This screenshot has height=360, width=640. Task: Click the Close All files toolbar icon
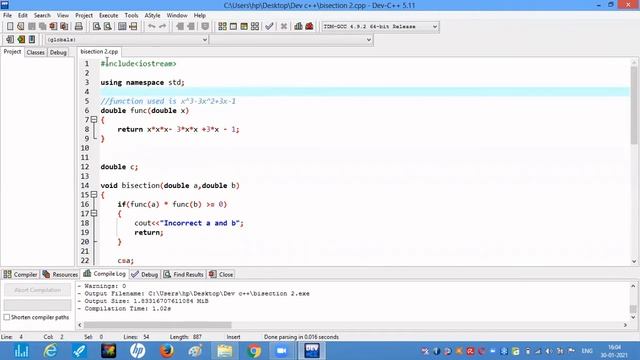[64, 27]
